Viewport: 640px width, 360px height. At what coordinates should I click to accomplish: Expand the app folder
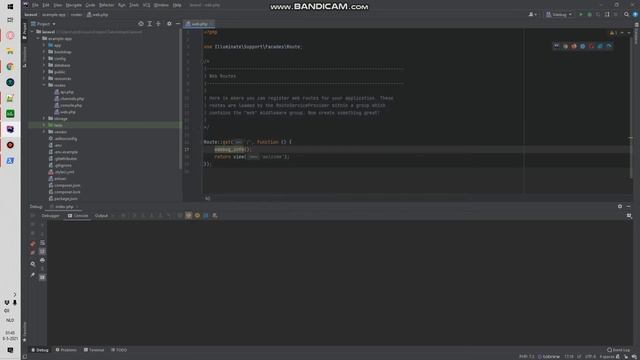(x=44, y=45)
